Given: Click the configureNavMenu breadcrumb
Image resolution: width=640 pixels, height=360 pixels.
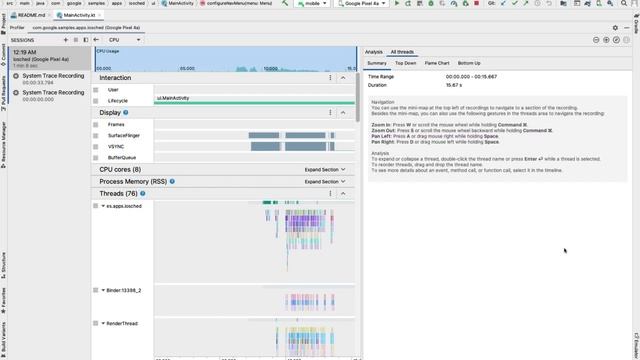Looking at the screenshot, I should [x=236, y=3].
